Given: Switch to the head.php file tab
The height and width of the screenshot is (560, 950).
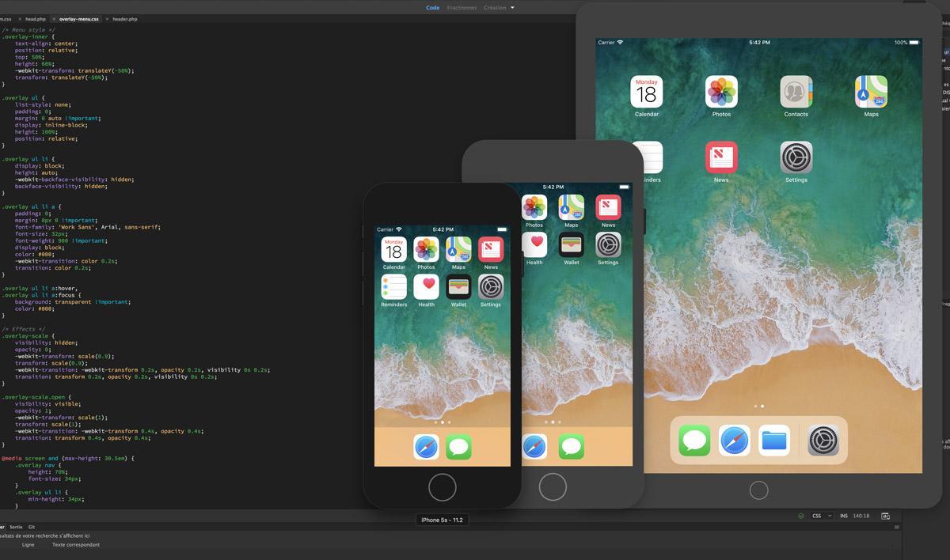Looking at the screenshot, I should pyautogui.click(x=36, y=18).
